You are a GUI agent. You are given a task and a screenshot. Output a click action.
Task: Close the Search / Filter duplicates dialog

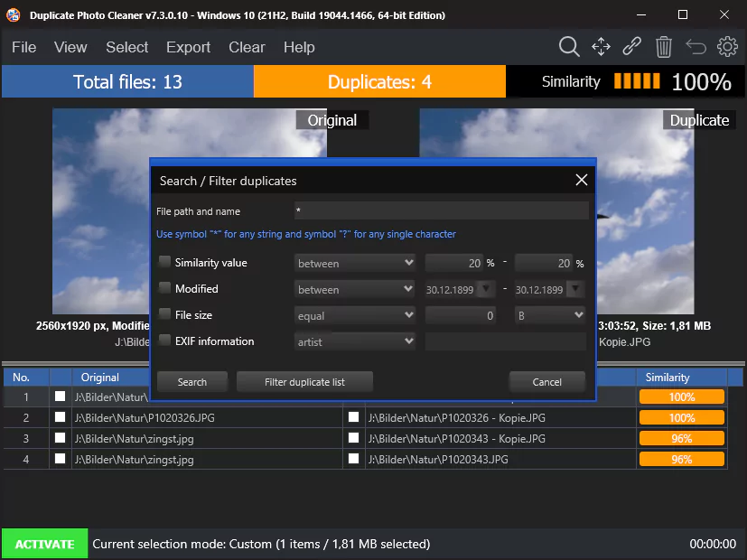(x=581, y=180)
